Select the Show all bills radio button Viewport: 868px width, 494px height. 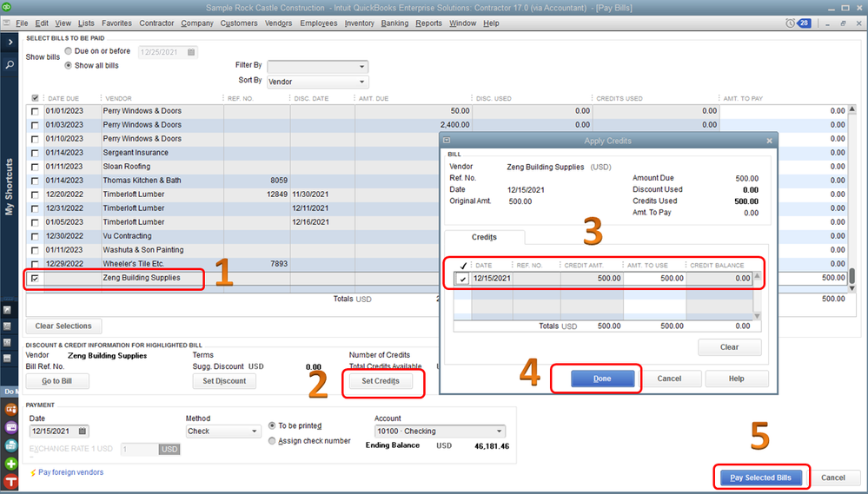tap(68, 65)
